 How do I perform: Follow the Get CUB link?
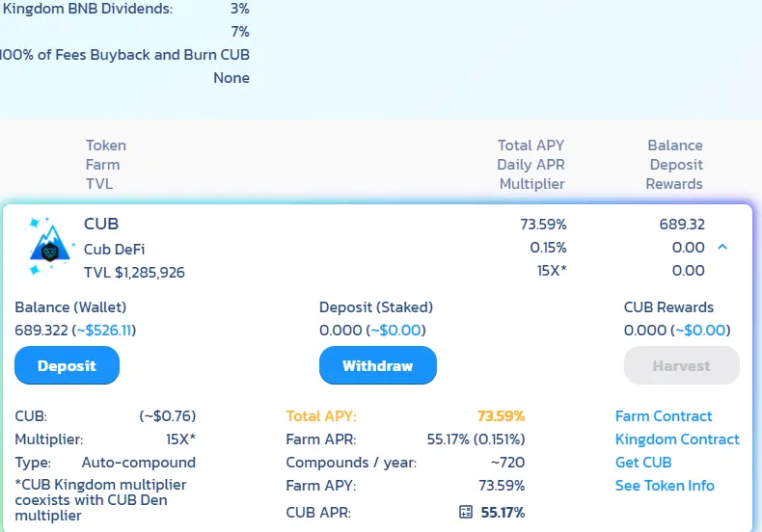point(643,462)
